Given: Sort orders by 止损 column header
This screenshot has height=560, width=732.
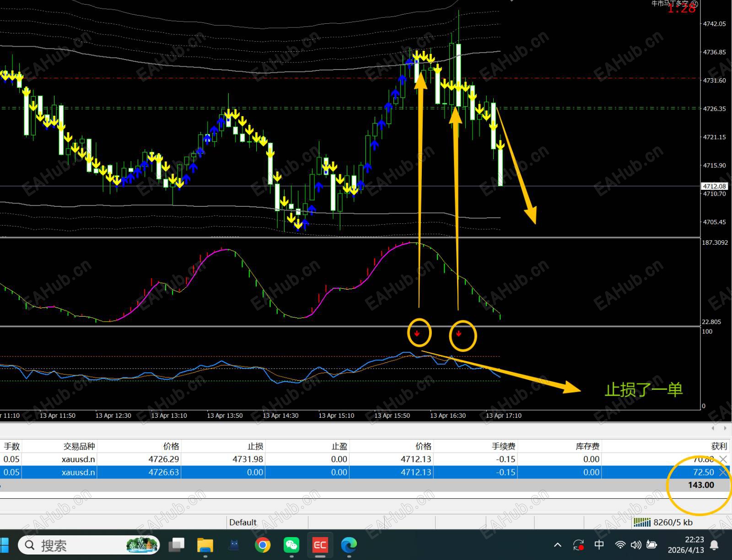Looking at the screenshot, I should pyautogui.click(x=255, y=446).
